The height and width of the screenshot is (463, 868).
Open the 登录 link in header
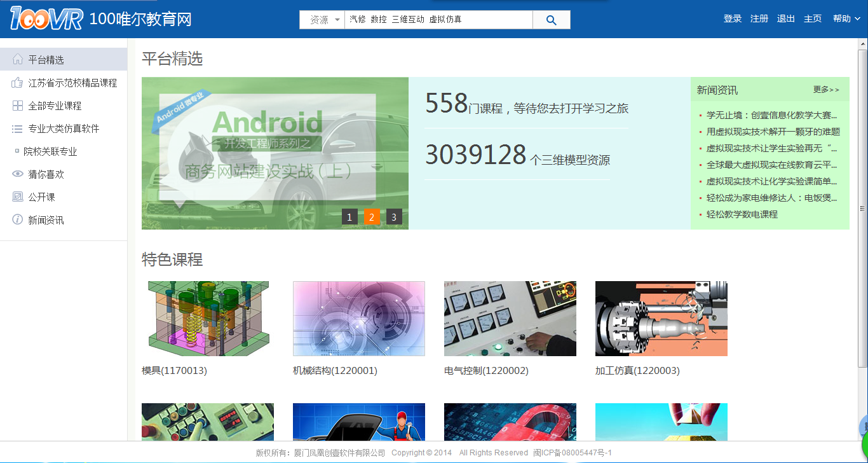click(x=733, y=19)
